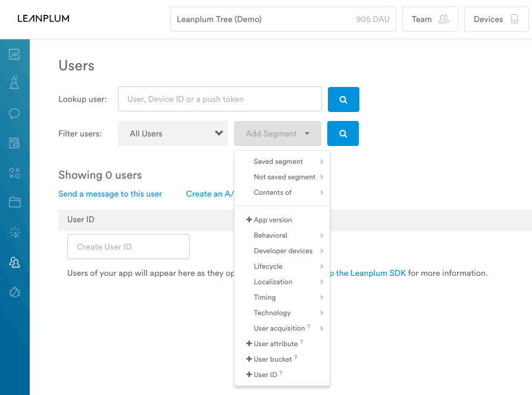The width and height of the screenshot is (532, 395).
Task: Open the Debugger bug icon in sidebar
Action: coord(14,292)
